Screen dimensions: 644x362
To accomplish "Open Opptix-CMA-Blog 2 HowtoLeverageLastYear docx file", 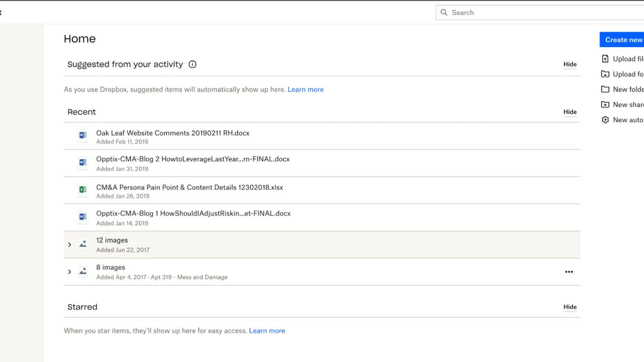I will pos(193,159).
